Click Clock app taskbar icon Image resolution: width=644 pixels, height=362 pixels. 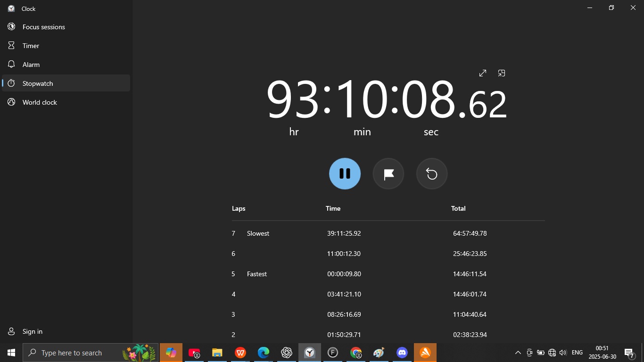click(x=310, y=353)
